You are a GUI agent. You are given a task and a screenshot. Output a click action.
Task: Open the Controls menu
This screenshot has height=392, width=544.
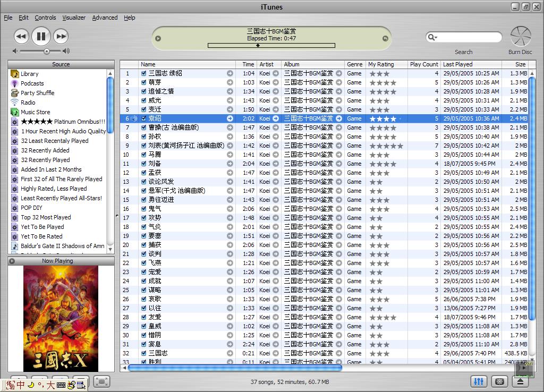pyautogui.click(x=45, y=18)
